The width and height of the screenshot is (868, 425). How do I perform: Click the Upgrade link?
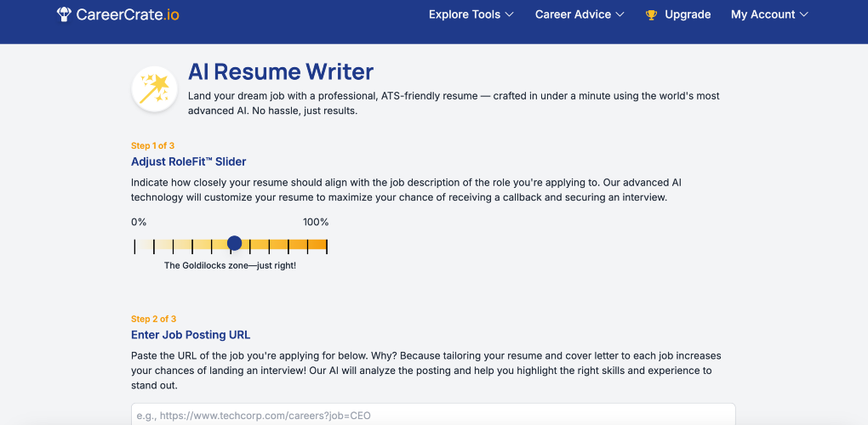tap(688, 14)
